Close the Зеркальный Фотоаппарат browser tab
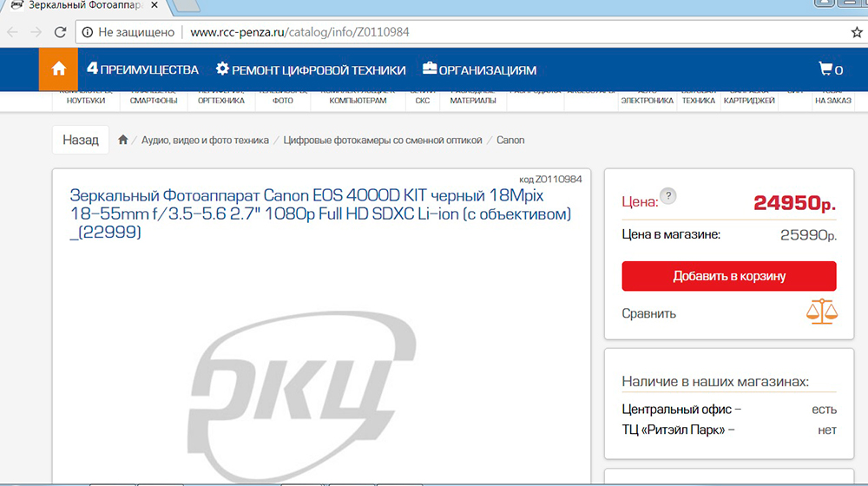868x486 pixels. [155, 5]
